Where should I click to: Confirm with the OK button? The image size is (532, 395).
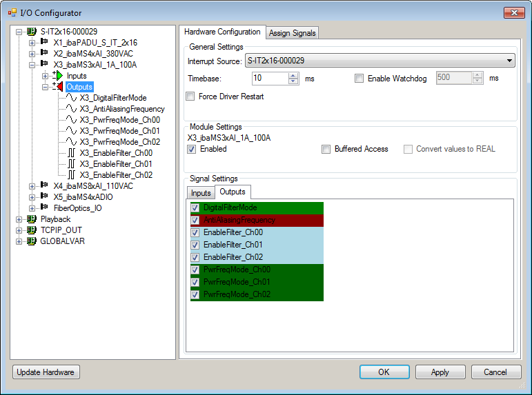click(x=384, y=372)
